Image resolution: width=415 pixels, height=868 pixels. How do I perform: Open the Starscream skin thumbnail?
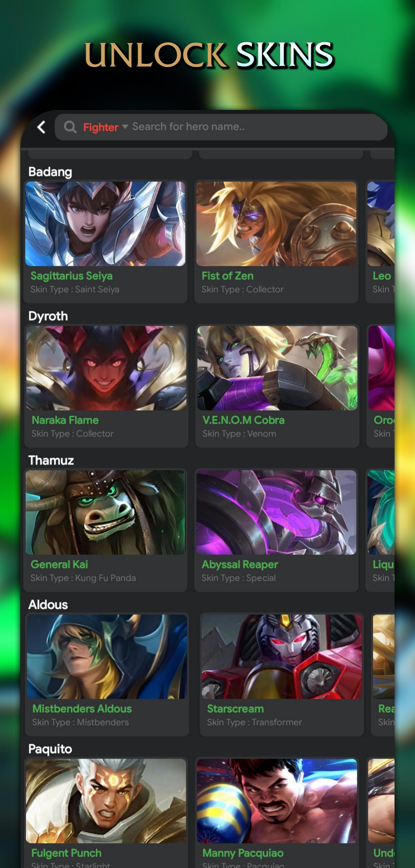tap(282, 656)
